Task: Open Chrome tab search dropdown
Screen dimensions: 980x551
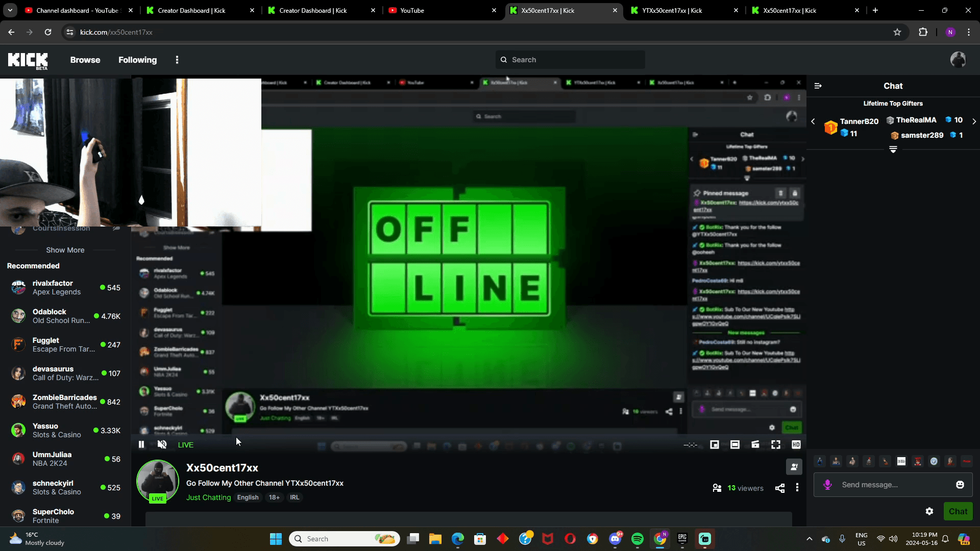Action: point(10,10)
